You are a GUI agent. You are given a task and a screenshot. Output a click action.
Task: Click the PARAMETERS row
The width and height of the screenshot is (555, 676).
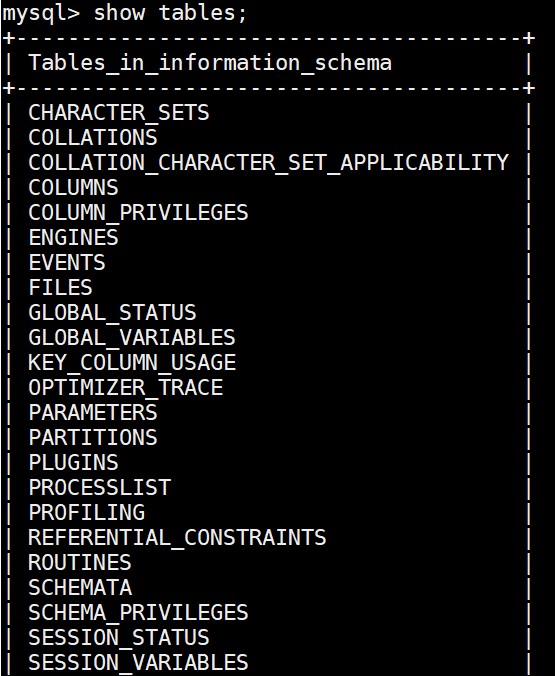coord(93,413)
